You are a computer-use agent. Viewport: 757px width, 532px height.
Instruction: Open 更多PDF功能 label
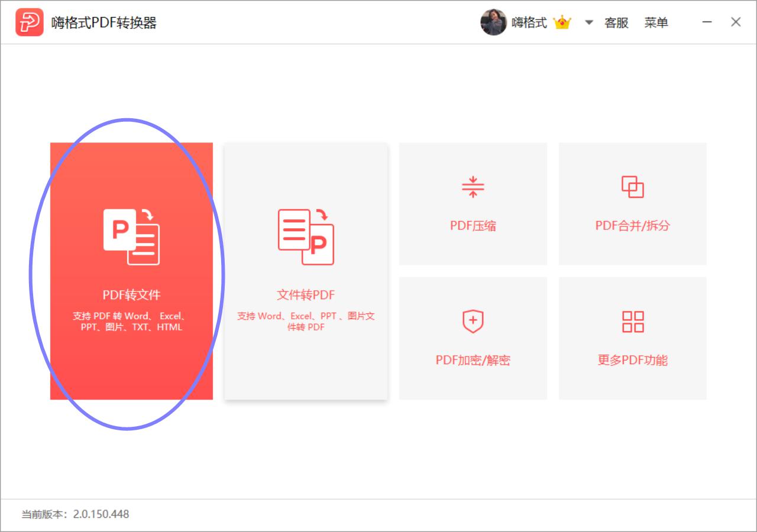coord(633,361)
